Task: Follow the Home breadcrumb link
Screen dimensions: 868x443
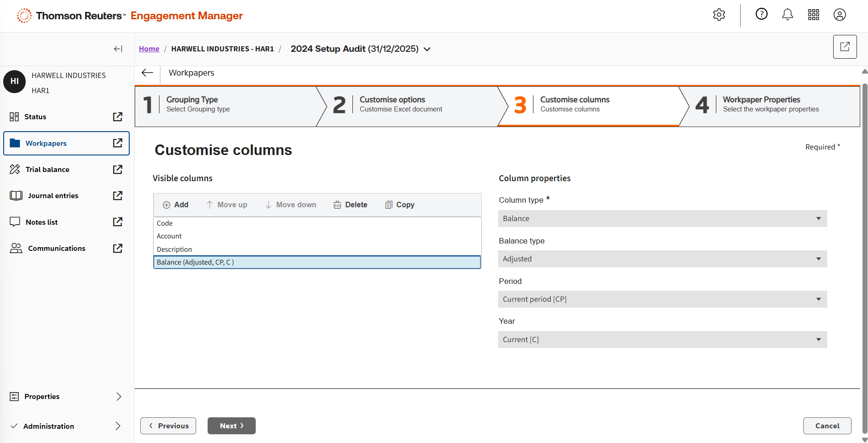Action: coord(149,49)
